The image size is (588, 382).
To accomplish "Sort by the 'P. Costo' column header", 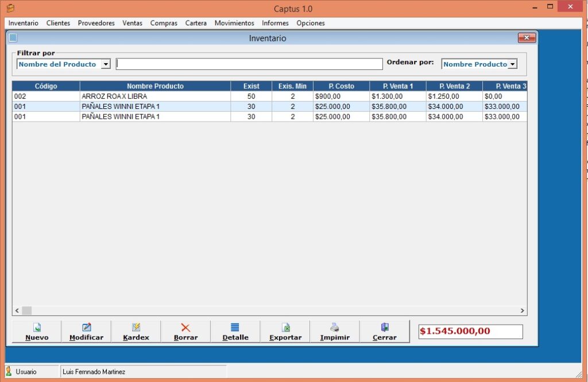I will pyautogui.click(x=341, y=86).
